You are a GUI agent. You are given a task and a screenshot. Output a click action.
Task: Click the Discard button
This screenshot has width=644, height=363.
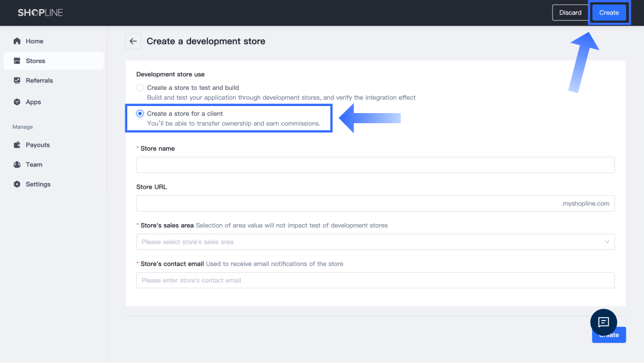pos(570,13)
